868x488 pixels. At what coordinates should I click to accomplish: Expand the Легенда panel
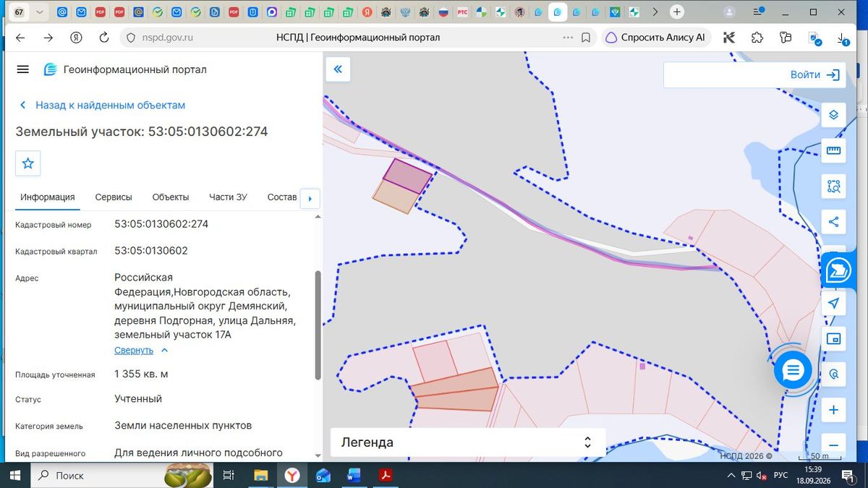click(468, 442)
